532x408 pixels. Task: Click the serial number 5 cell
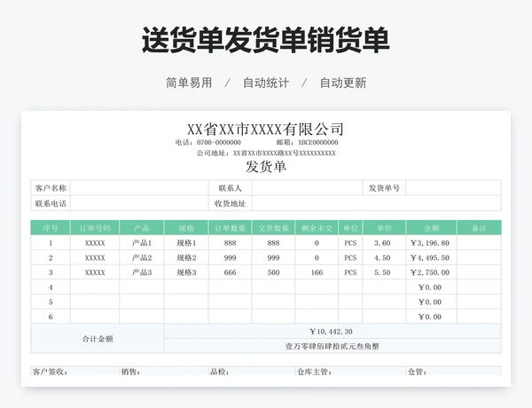pos(51,302)
